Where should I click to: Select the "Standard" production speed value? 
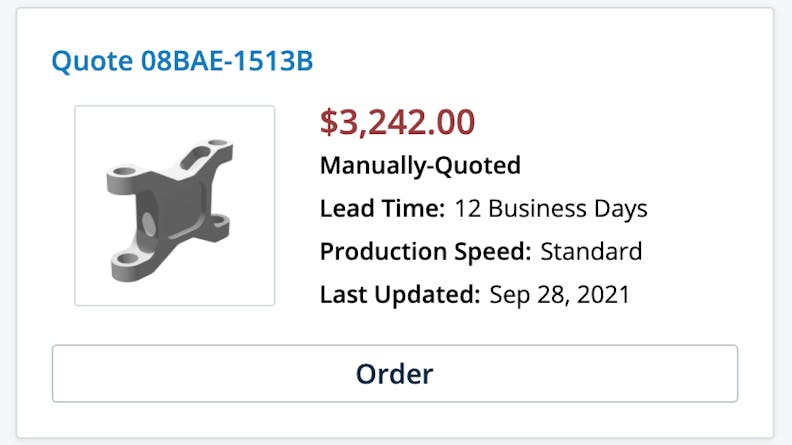click(x=590, y=252)
